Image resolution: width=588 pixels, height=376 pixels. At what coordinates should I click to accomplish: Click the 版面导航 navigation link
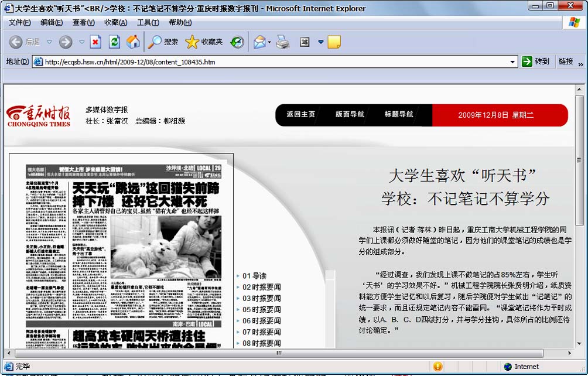[350, 115]
